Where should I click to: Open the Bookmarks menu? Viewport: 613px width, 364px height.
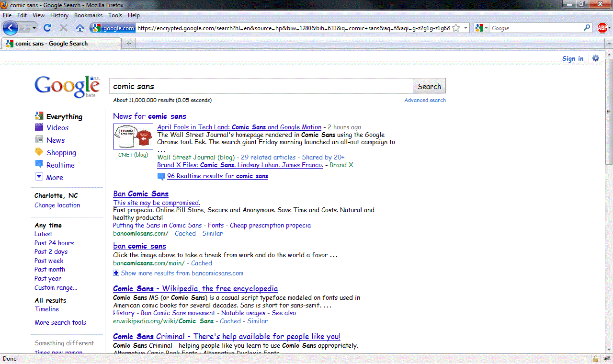88,15
